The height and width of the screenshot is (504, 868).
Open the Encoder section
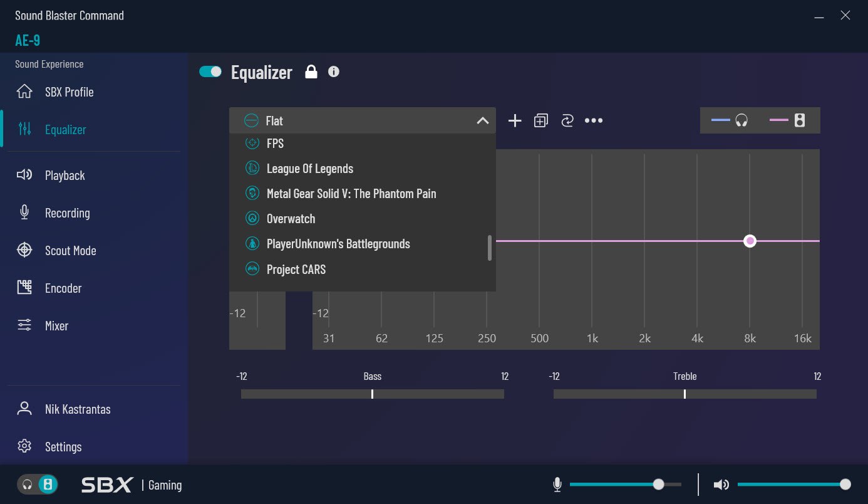point(63,288)
